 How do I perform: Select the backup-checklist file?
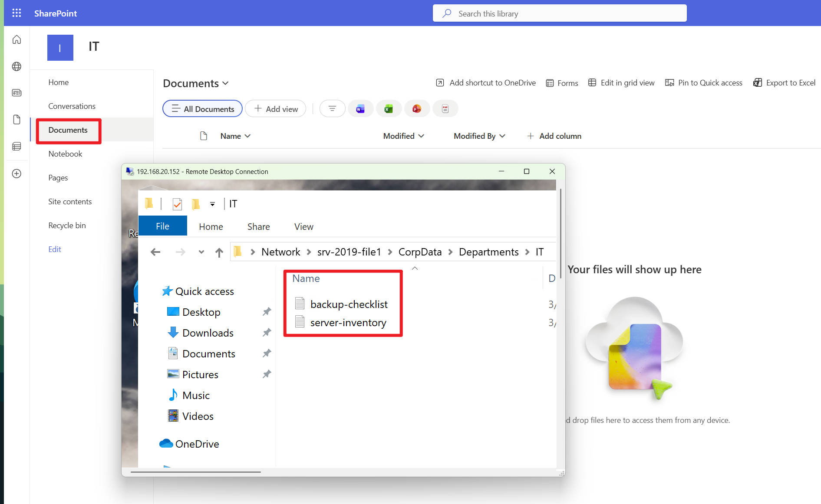coord(349,304)
